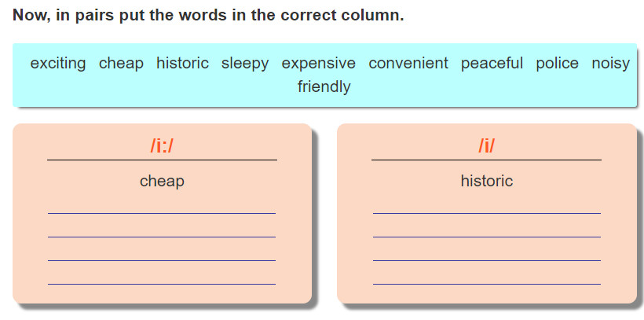Select the word 'exciting' in the word bank
Viewport: 644px width, 320px height.
[58, 64]
